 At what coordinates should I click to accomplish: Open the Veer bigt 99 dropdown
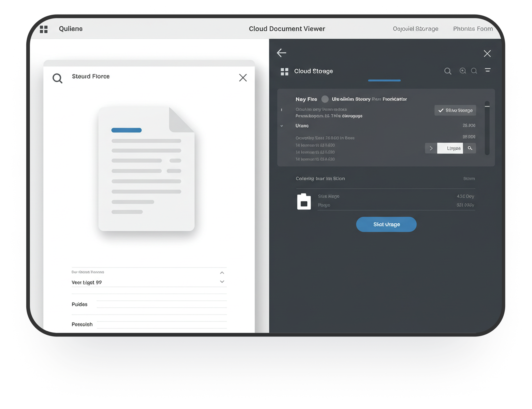tap(222, 281)
